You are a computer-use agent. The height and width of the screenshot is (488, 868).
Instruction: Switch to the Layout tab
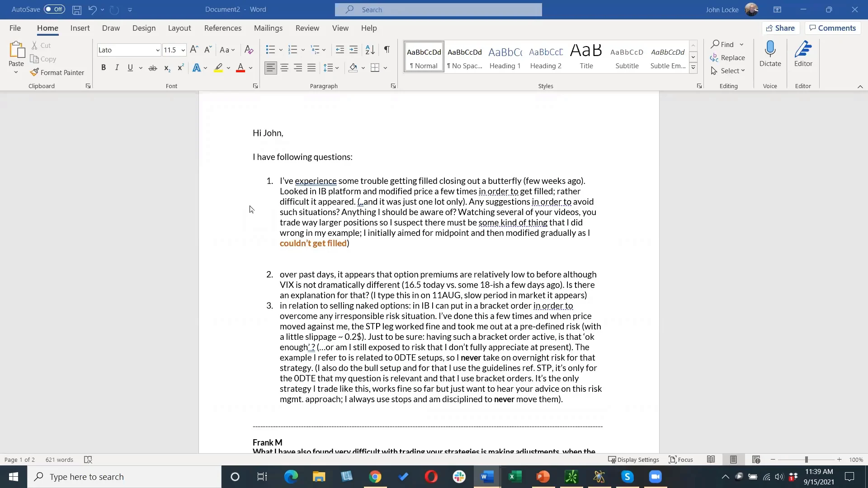coord(179,28)
